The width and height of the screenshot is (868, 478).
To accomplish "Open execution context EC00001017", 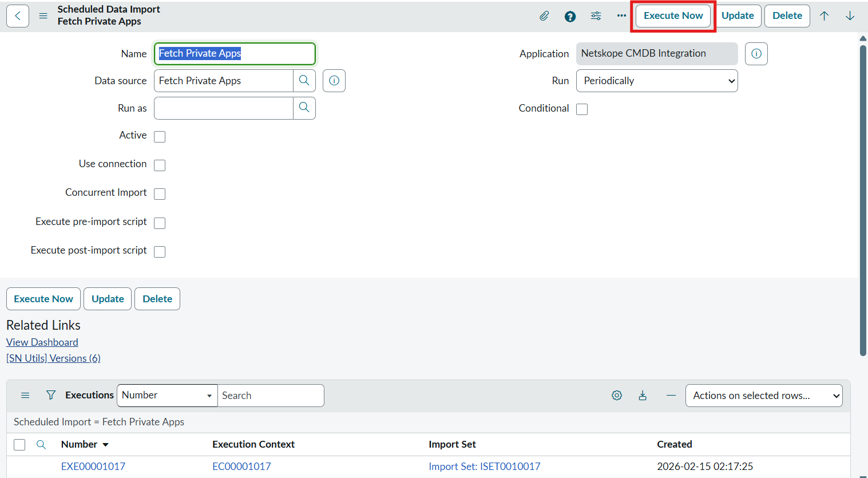I will point(241,467).
